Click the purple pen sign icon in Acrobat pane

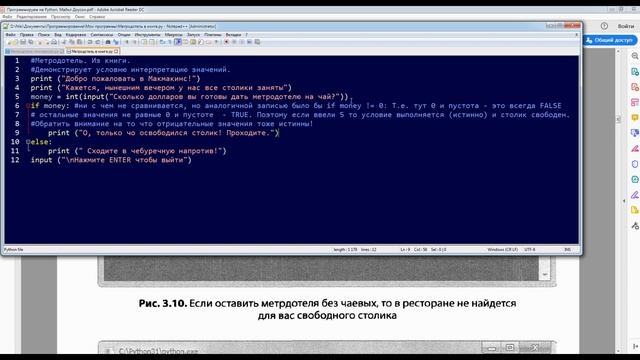click(x=635, y=195)
